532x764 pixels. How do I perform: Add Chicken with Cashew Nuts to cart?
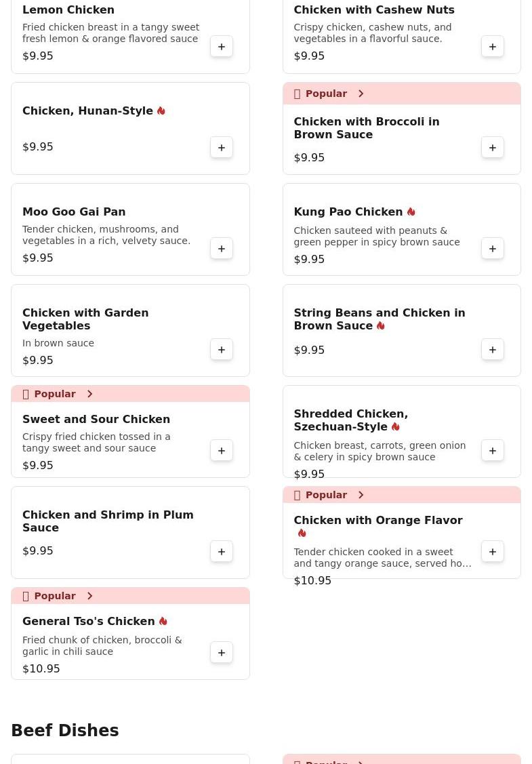tap(493, 47)
